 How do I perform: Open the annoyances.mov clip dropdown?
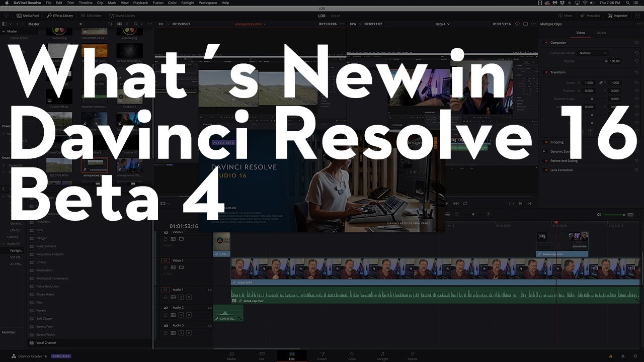coord(250,24)
